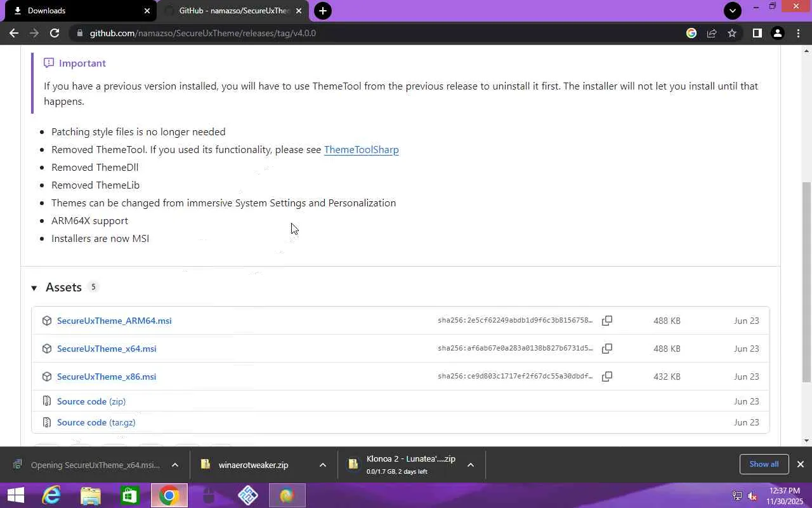This screenshot has width=812, height=508.
Task: Open the ThemeToolSharp link
Action: pyautogui.click(x=362, y=150)
